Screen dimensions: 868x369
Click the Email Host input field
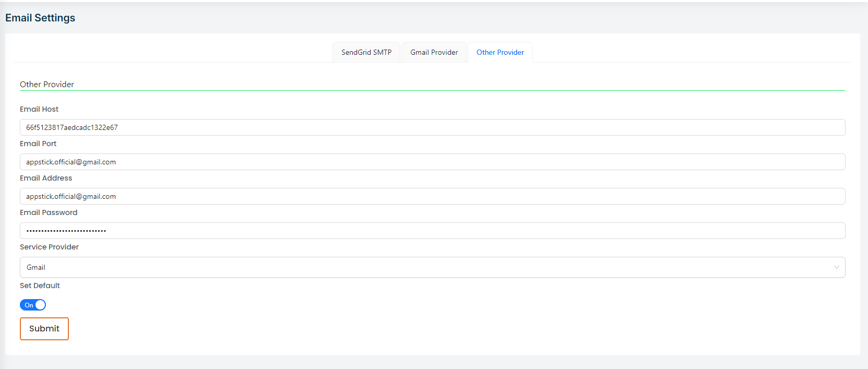[x=432, y=127]
